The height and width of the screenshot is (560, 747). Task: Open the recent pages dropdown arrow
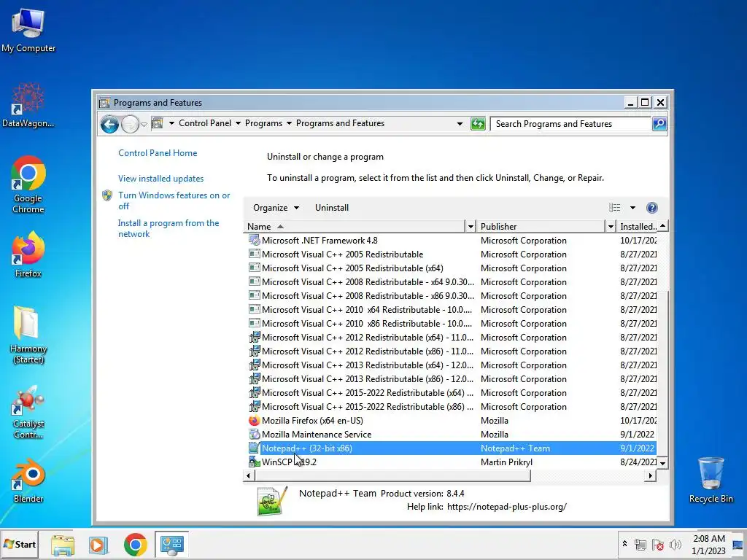pyautogui.click(x=144, y=125)
